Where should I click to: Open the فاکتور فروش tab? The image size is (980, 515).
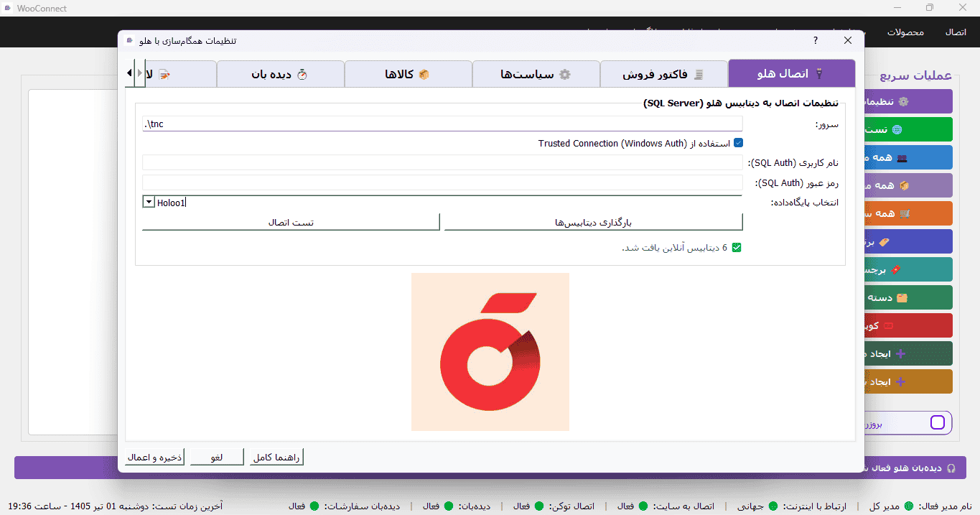pyautogui.click(x=664, y=74)
